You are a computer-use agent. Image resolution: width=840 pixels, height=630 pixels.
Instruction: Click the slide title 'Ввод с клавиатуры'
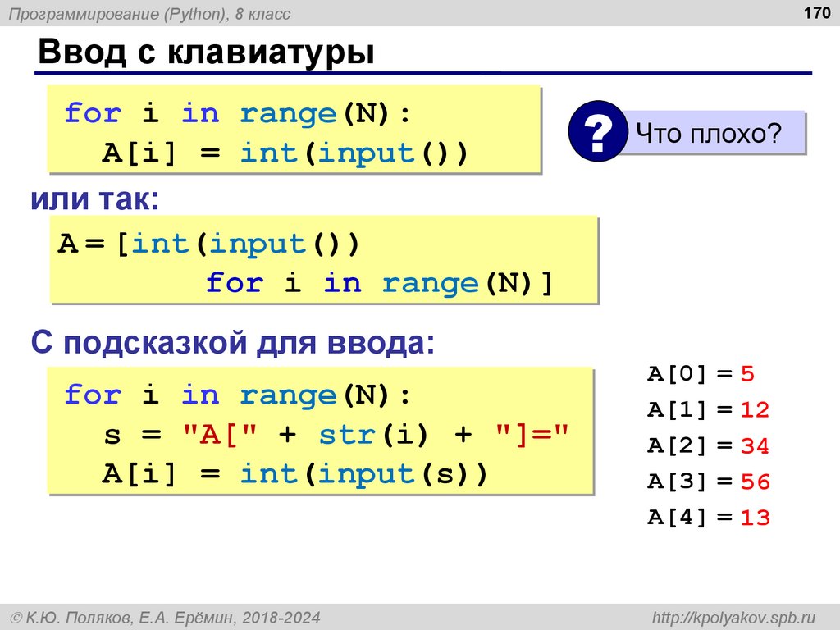click(206, 52)
